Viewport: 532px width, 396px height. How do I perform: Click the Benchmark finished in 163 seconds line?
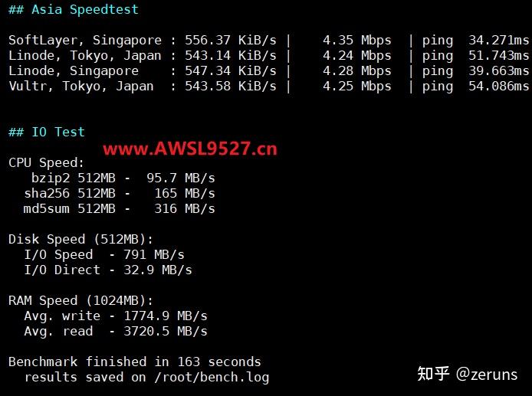point(134,362)
